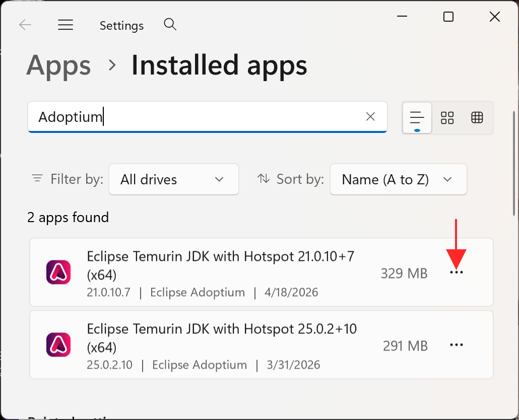Click the Filter by label
The width and height of the screenshot is (519, 420).
(x=77, y=179)
